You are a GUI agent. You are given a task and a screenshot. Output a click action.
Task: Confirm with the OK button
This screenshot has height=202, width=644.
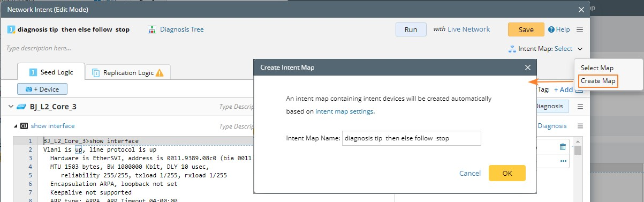507,173
